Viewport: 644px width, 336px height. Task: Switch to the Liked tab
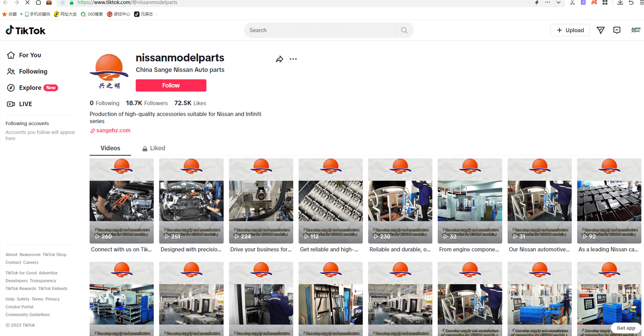(x=154, y=148)
